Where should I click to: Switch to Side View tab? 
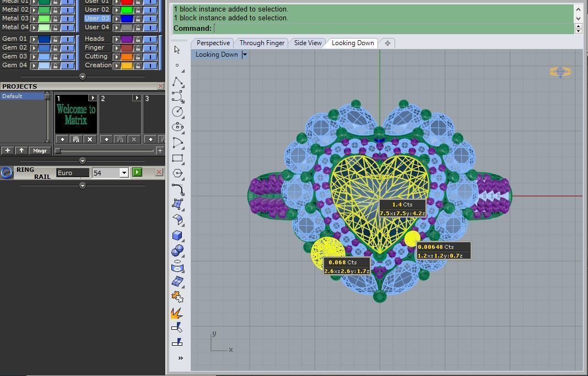308,43
